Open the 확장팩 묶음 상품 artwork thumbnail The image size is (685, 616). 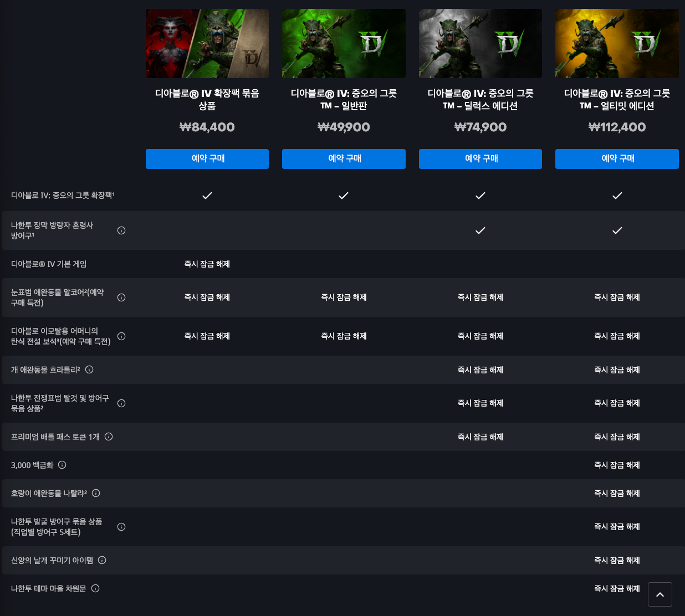coord(207,43)
